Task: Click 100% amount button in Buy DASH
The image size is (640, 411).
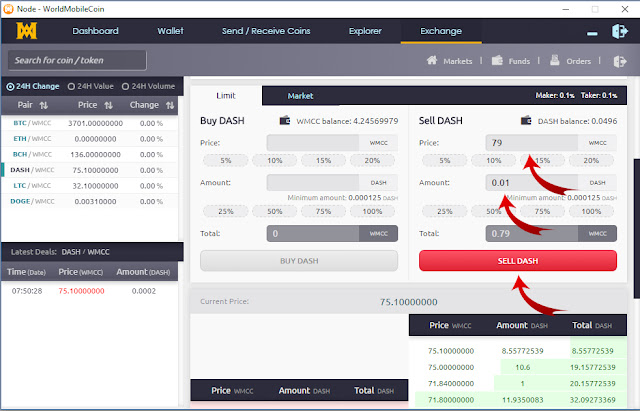Action: point(372,211)
